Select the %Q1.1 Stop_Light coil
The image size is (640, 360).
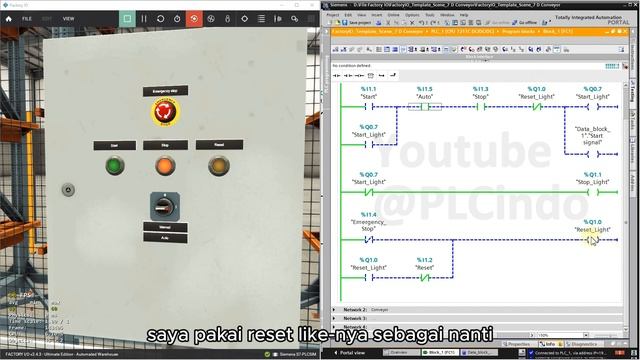(593, 192)
